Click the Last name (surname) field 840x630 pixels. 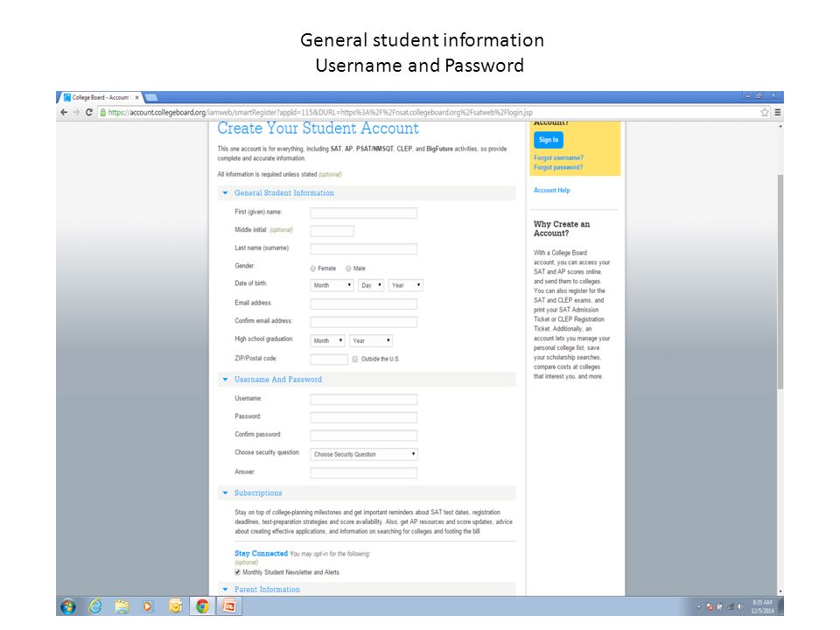tap(364, 248)
